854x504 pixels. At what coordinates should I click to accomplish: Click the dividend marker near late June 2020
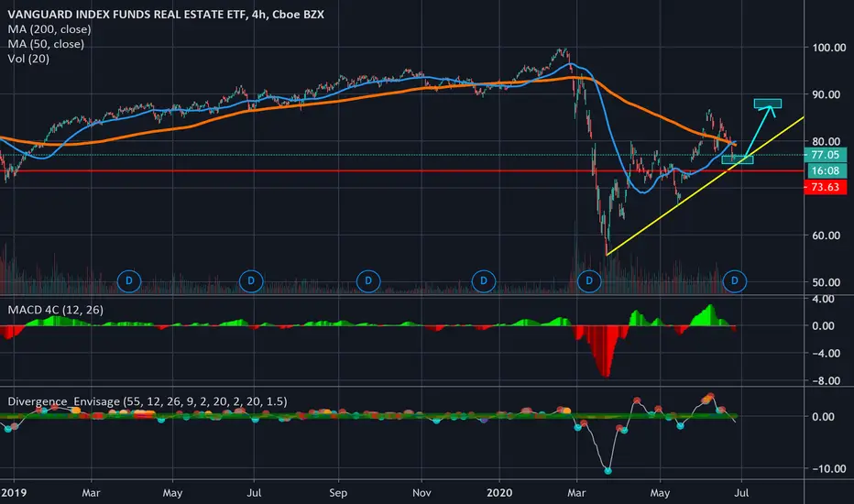734,281
